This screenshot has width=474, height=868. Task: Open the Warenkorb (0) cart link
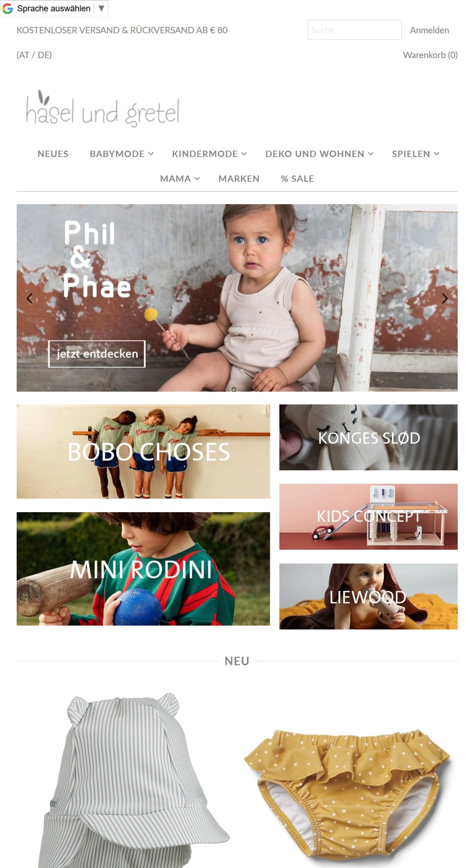point(430,55)
